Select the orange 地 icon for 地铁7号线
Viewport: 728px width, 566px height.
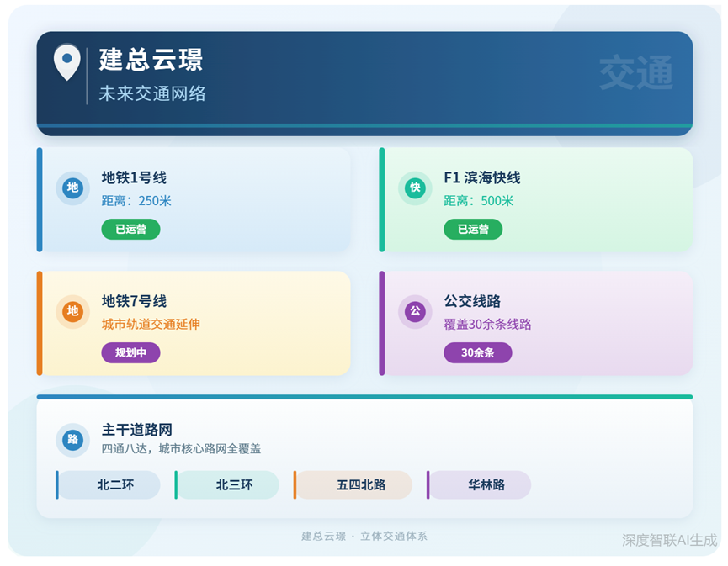click(72, 312)
